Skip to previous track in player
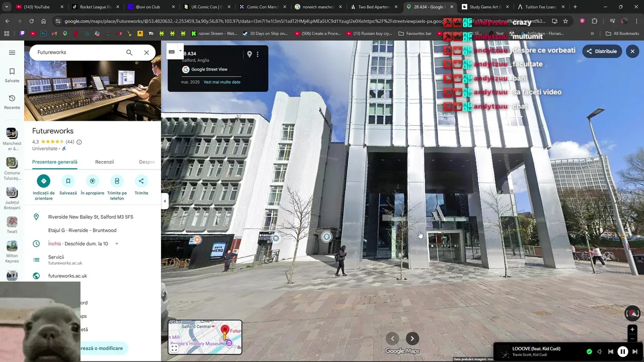Viewport: 644px width, 362px height. pos(610,351)
